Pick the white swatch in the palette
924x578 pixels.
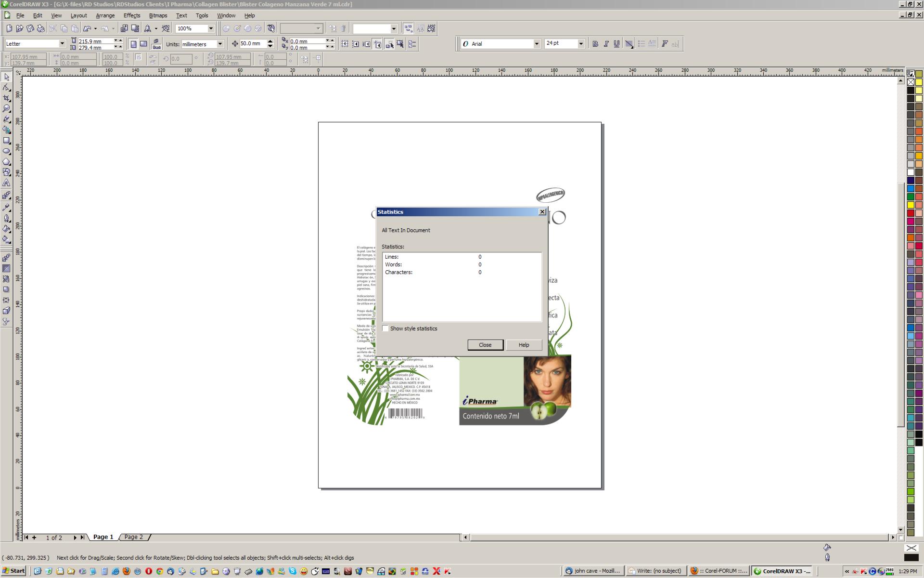[911, 172]
